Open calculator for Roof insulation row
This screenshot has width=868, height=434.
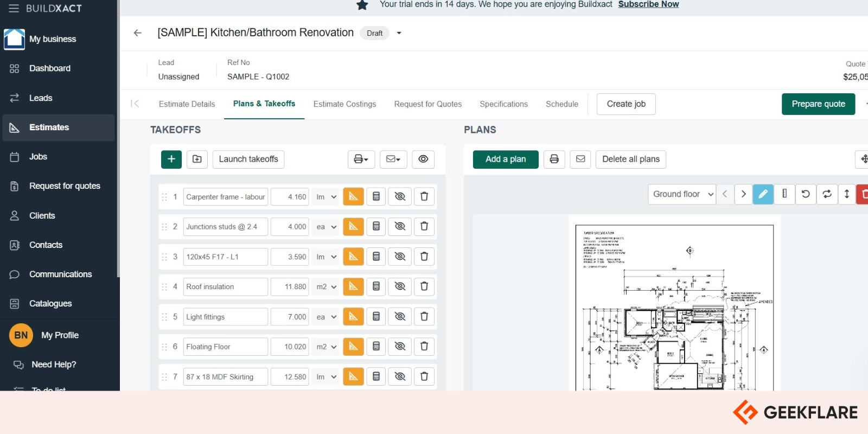coord(376,286)
